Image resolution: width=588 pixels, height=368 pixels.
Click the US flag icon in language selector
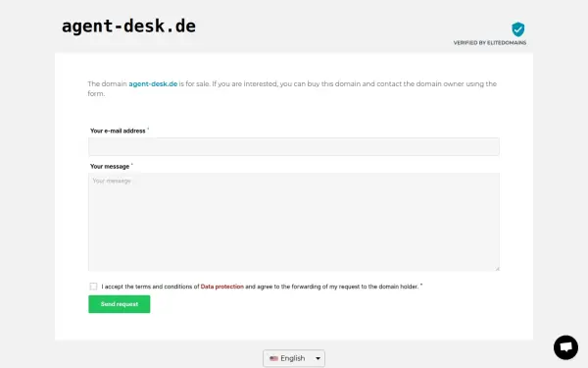[x=273, y=358]
